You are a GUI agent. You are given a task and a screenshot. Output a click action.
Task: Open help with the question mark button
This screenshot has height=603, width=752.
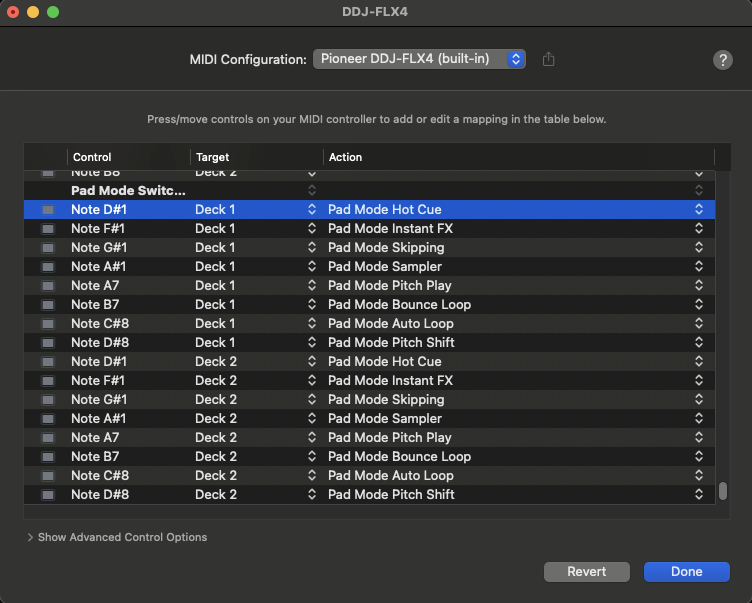(722, 60)
